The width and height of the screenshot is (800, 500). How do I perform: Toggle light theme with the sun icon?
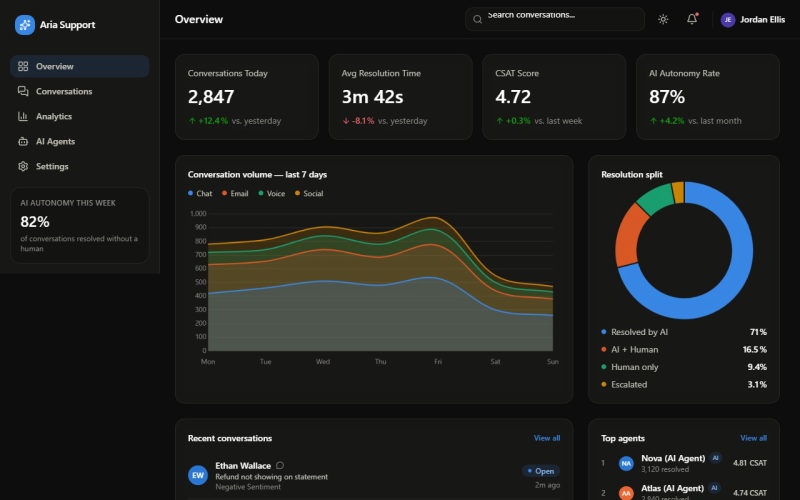pyautogui.click(x=663, y=19)
